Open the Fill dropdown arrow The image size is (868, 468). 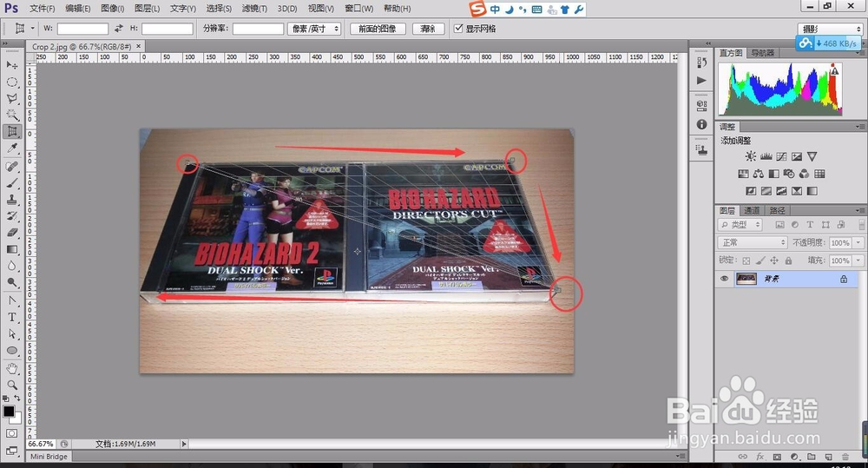point(858,260)
